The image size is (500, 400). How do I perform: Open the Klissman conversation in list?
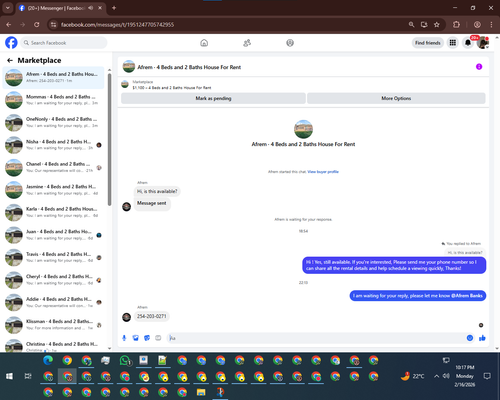pos(53,325)
